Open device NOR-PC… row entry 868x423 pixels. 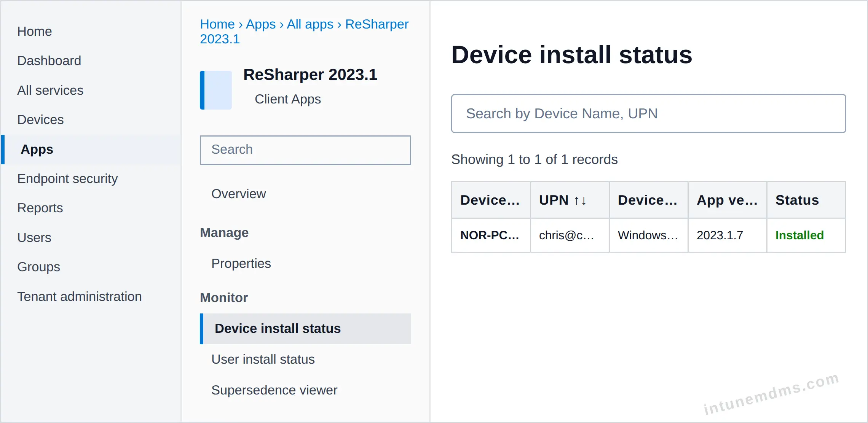[491, 235]
